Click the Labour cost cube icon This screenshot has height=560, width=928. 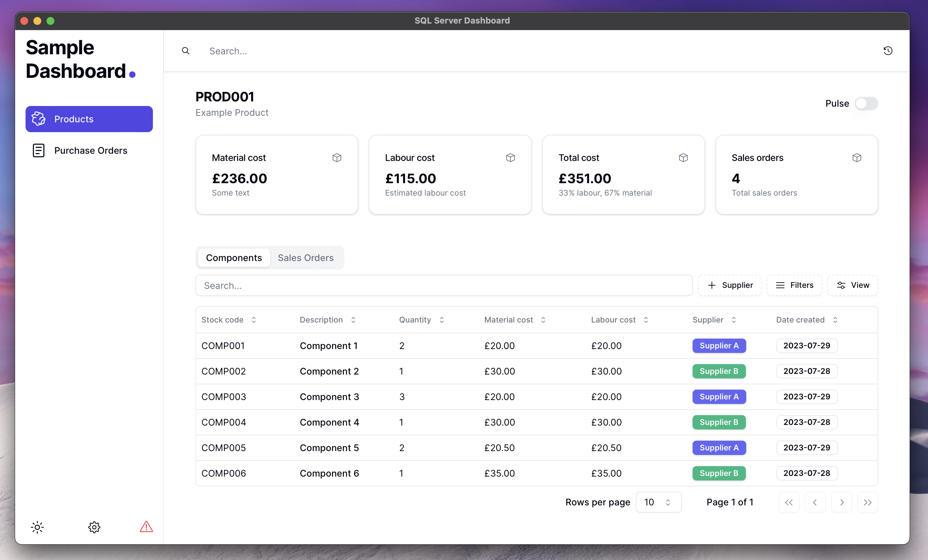pos(510,158)
